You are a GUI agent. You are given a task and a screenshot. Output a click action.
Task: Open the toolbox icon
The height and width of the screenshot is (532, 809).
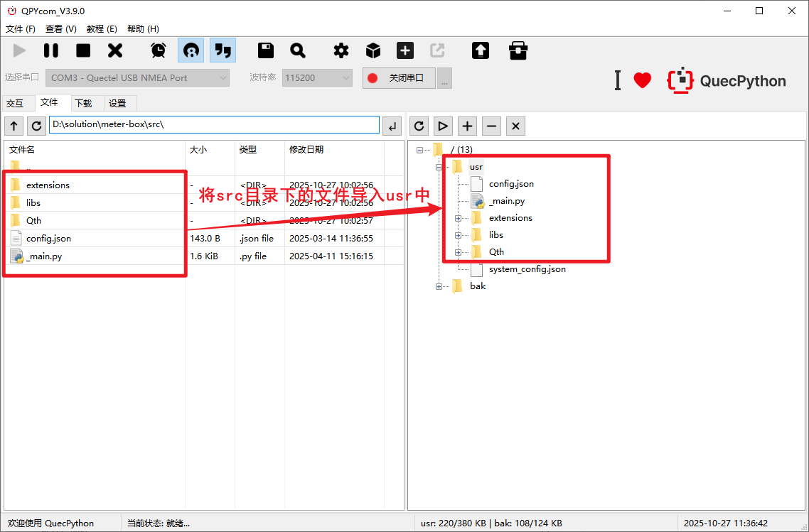[x=518, y=50]
